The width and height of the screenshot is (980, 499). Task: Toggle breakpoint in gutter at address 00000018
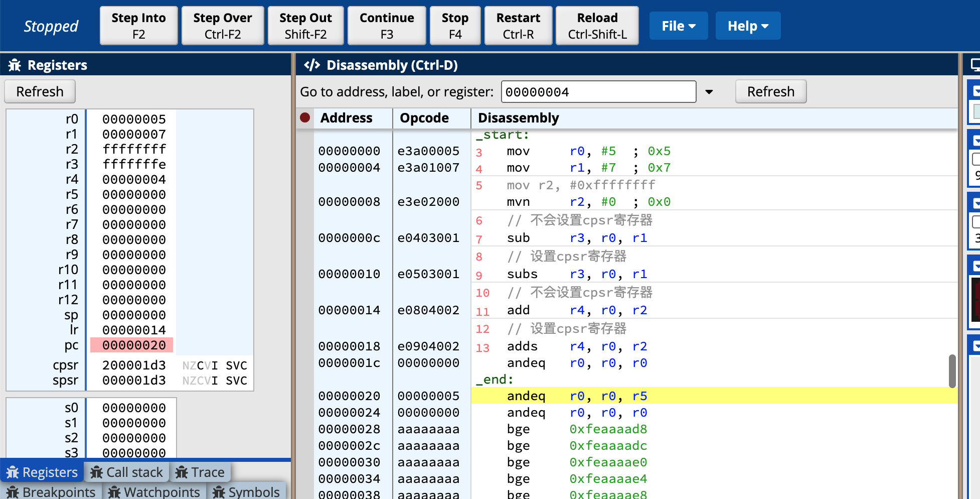(305, 346)
